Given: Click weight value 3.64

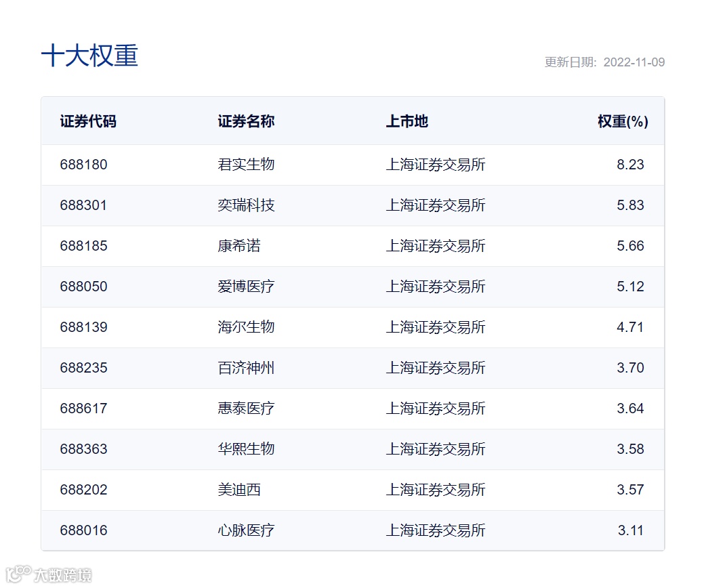Looking at the screenshot, I should point(630,408).
